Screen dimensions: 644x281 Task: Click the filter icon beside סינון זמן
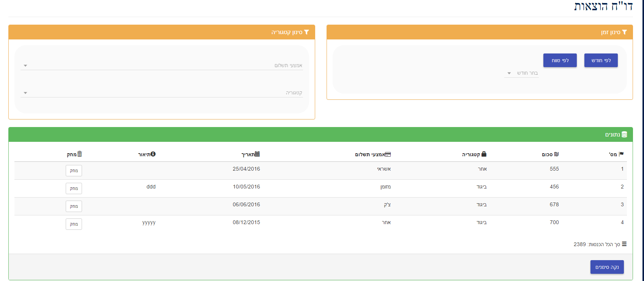[625, 32]
